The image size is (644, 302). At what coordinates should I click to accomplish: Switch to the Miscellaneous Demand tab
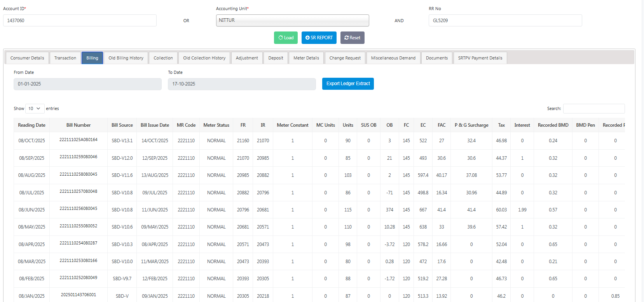click(393, 58)
